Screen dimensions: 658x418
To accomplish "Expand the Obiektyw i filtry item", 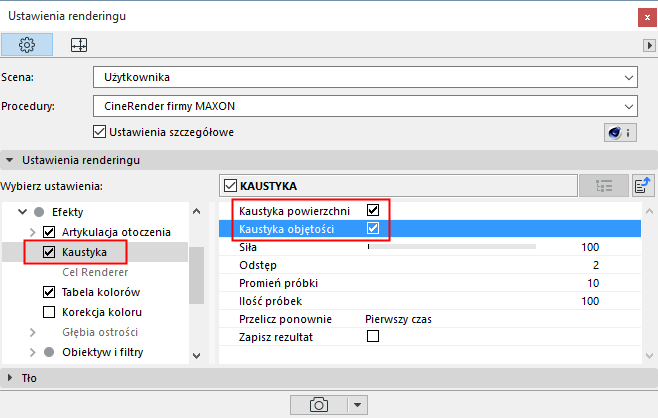I will [x=33, y=352].
